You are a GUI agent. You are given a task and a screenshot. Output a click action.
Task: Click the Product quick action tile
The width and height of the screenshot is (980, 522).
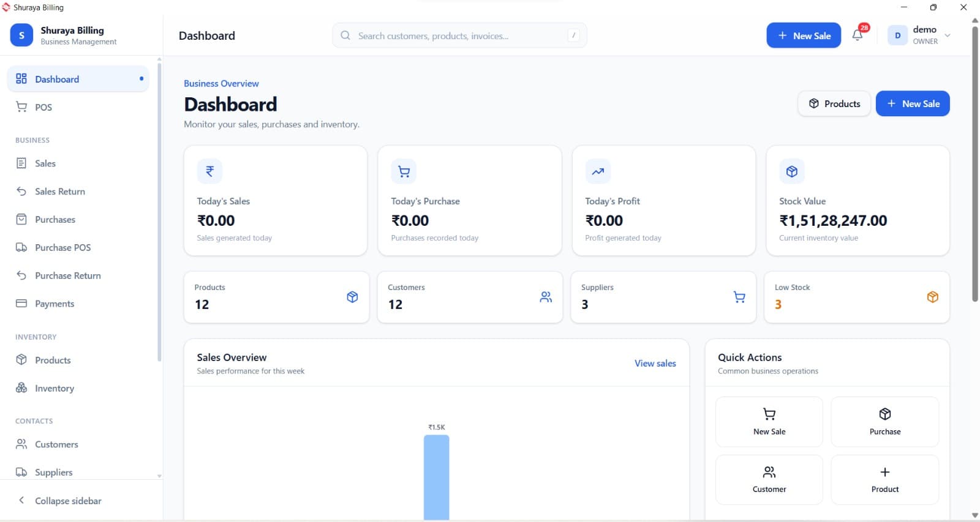pyautogui.click(x=885, y=480)
